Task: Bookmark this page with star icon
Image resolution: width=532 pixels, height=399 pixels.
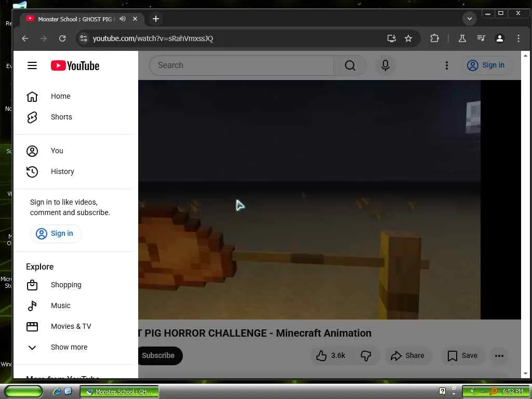Action: coord(408,38)
